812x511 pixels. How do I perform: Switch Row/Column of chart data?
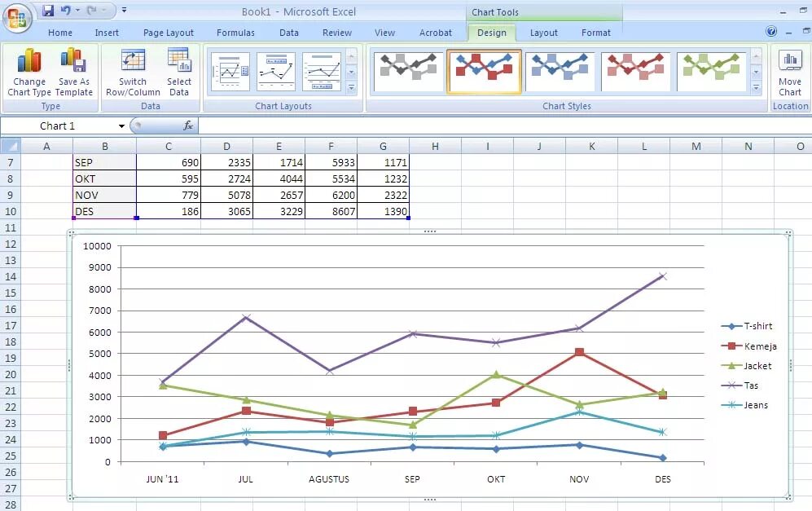pos(133,72)
